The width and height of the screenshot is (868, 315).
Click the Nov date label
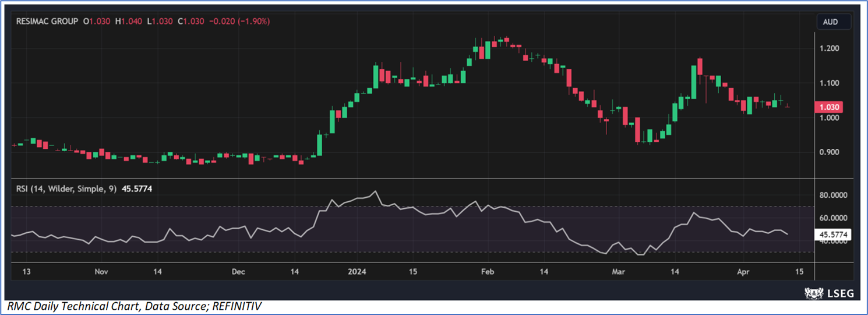click(101, 272)
